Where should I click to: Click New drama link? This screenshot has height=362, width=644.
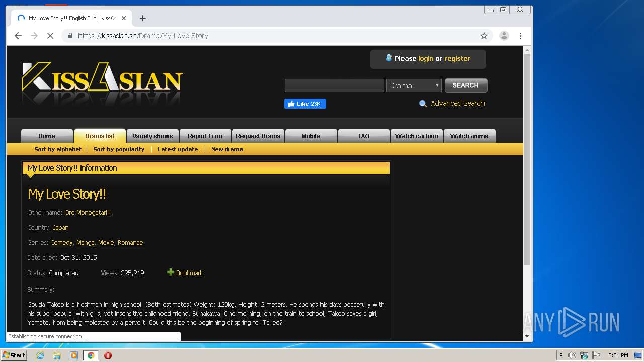coord(227,149)
